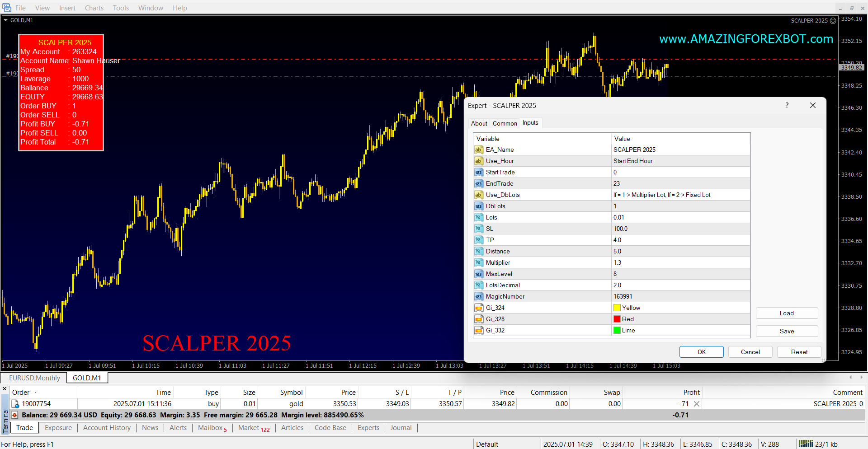Image resolution: width=868 pixels, height=449 pixels.
Task: Pick the Yellow color swatch for Gi_324
Action: pos(617,308)
